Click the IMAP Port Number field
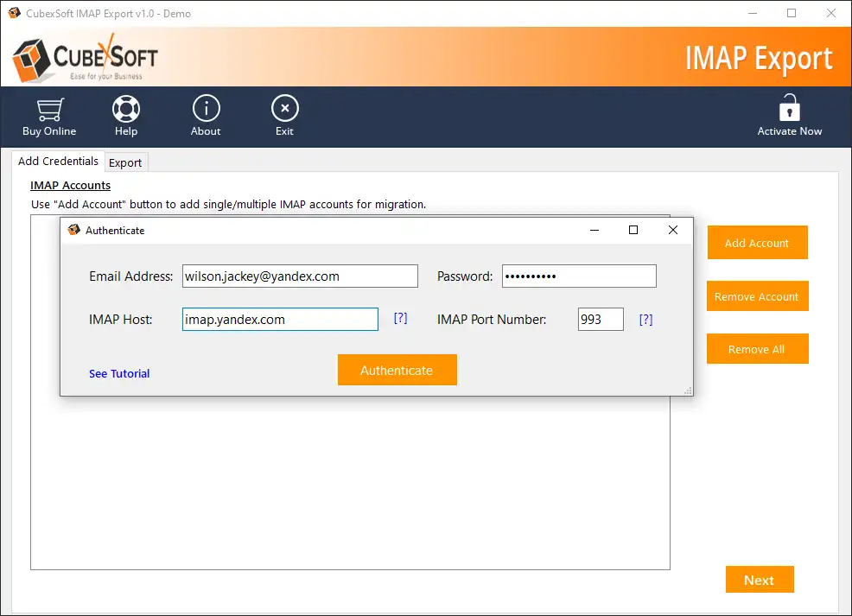Screen dimensions: 852x616 [601, 320]
